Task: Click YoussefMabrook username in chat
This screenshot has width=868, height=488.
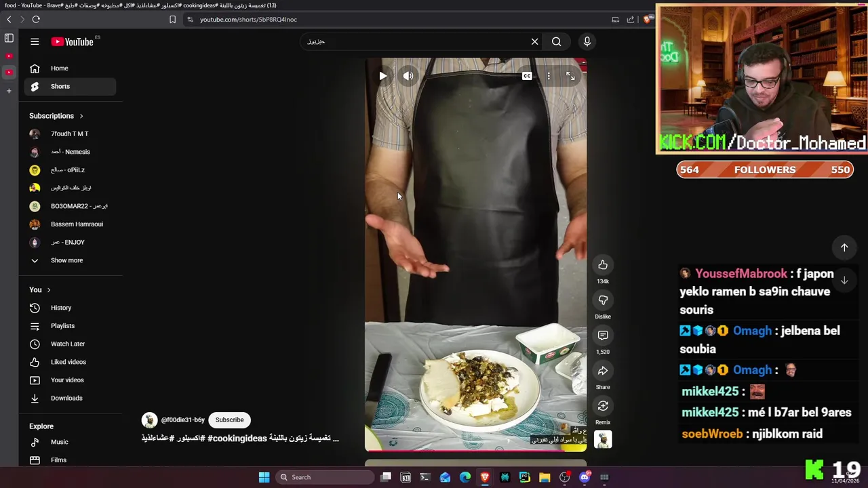Action: [x=741, y=274]
